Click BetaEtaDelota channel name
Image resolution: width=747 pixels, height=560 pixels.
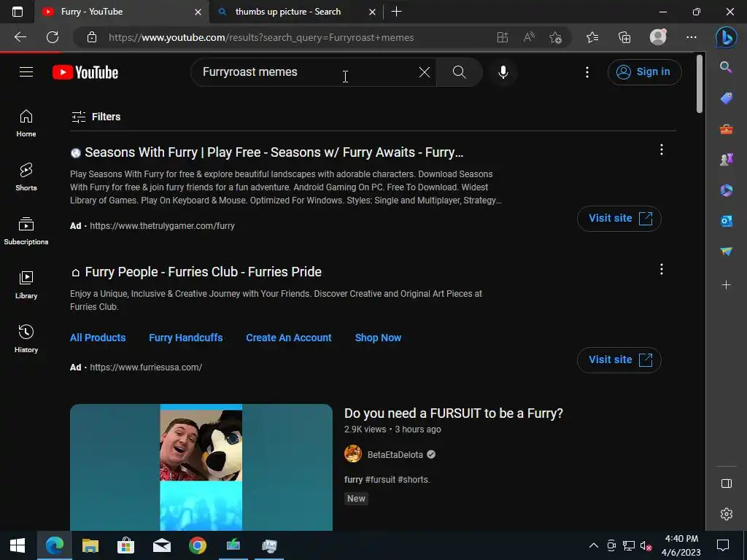(395, 455)
